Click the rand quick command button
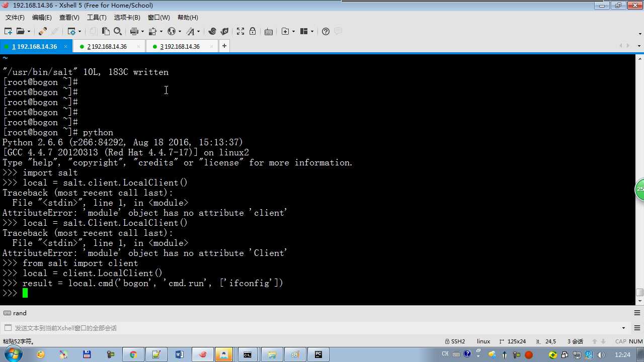Screen dimensions: 644x362 coord(16,313)
